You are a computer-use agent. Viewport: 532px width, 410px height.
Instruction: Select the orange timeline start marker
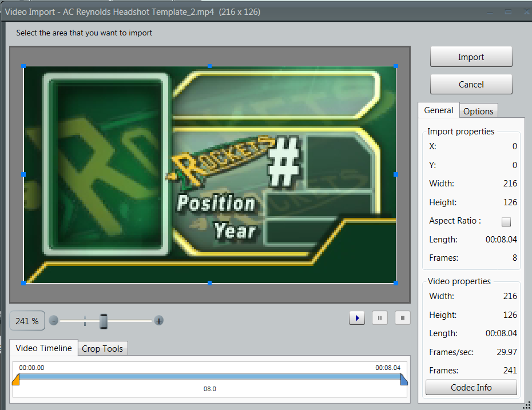coord(16,380)
